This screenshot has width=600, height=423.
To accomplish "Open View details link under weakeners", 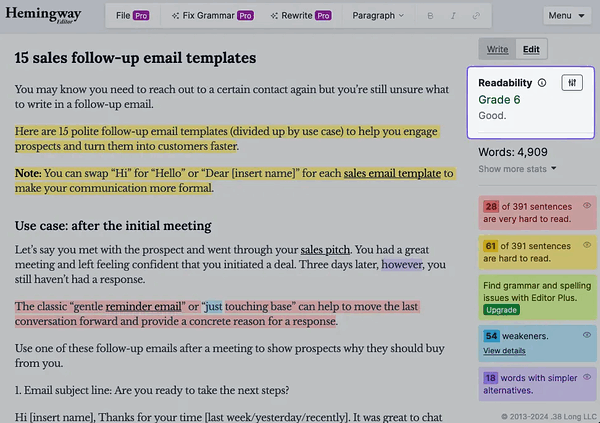I will (x=504, y=351).
